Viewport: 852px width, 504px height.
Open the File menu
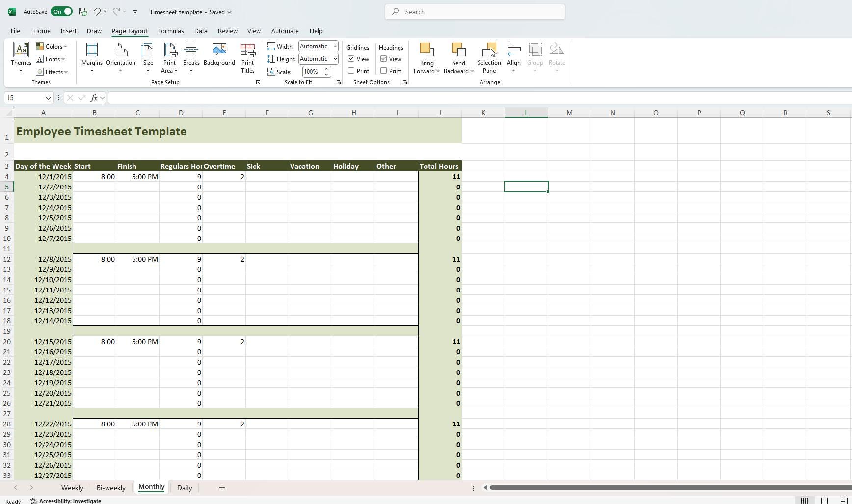[15, 31]
